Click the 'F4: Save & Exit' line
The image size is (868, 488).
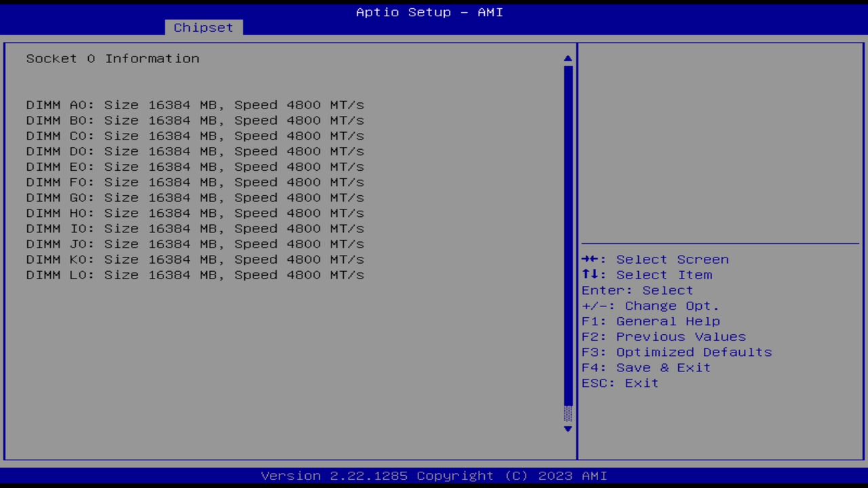[646, 368]
